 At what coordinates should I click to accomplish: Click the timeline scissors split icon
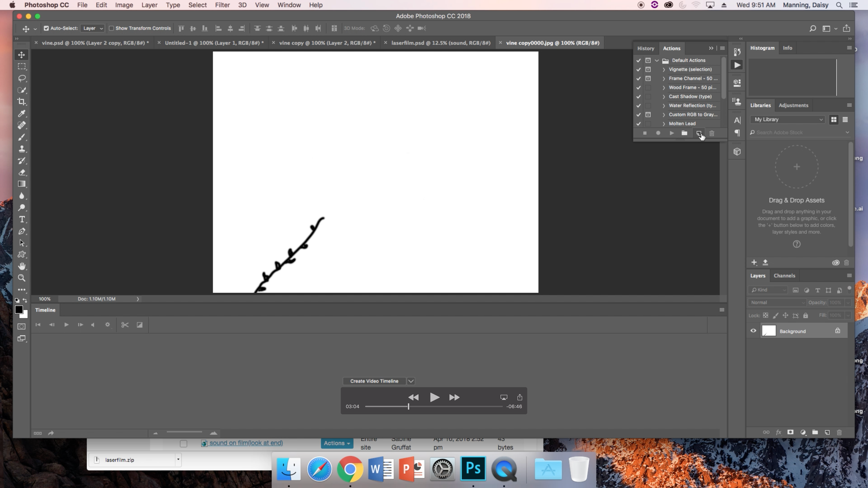point(125,325)
